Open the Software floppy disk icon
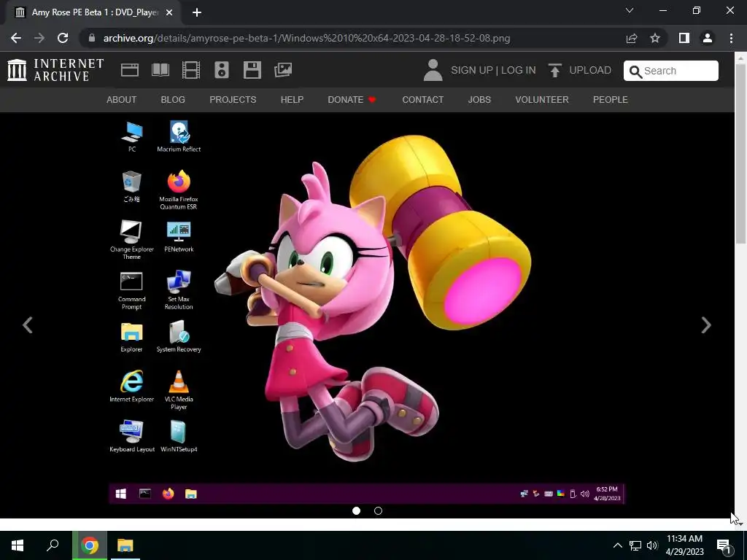 click(252, 70)
